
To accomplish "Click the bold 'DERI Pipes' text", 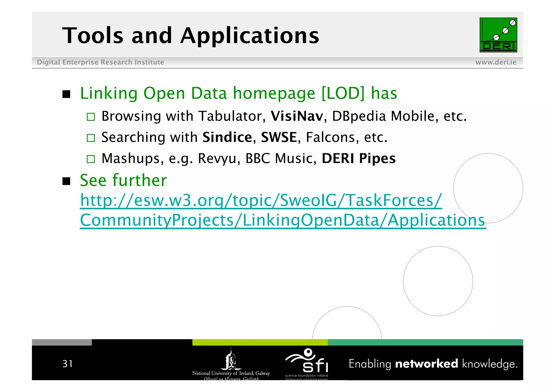I will click(359, 158).
